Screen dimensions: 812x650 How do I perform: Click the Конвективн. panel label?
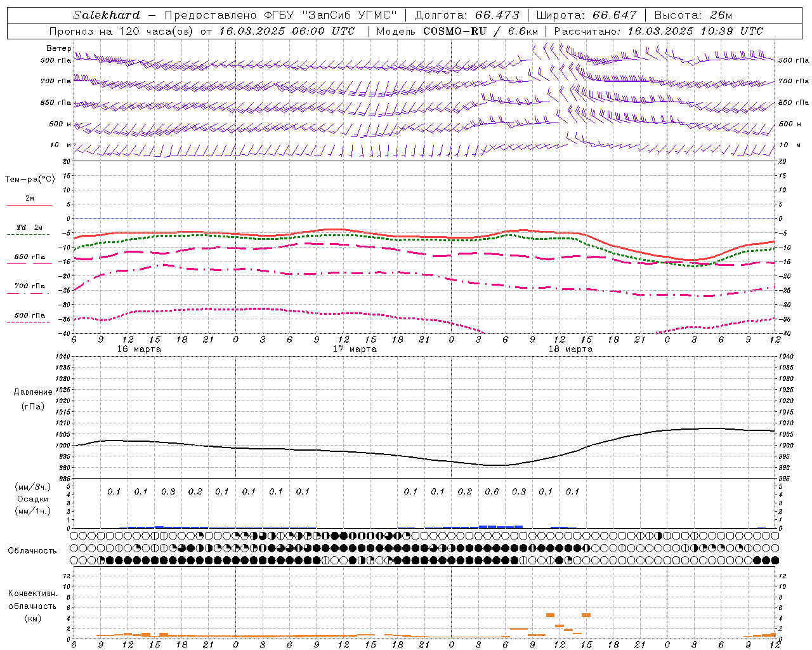click(32, 594)
